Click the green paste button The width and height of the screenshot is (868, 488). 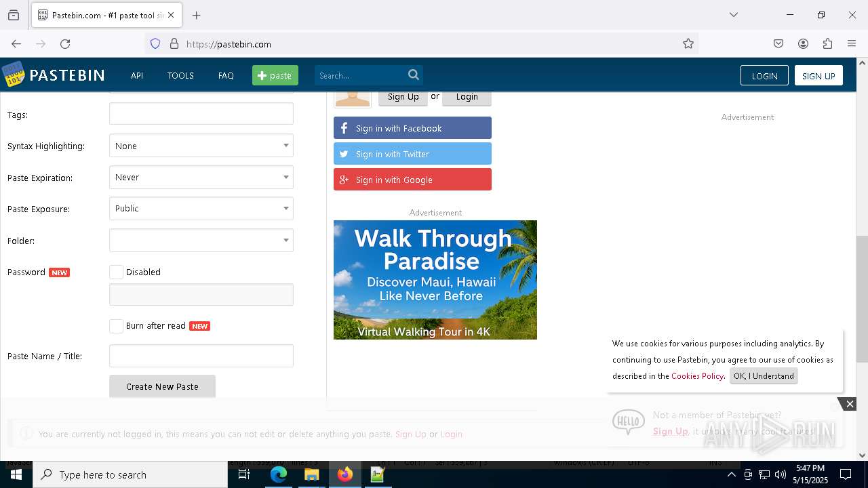275,75
